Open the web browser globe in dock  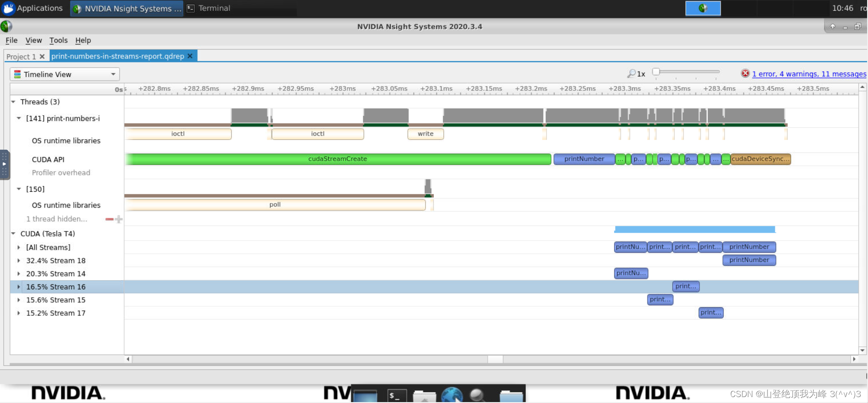(x=452, y=395)
